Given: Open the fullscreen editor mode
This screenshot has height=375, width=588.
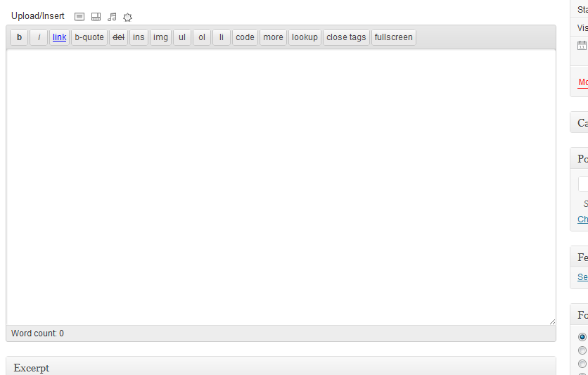Looking at the screenshot, I should pyautogui.click(x=393, y=37).
